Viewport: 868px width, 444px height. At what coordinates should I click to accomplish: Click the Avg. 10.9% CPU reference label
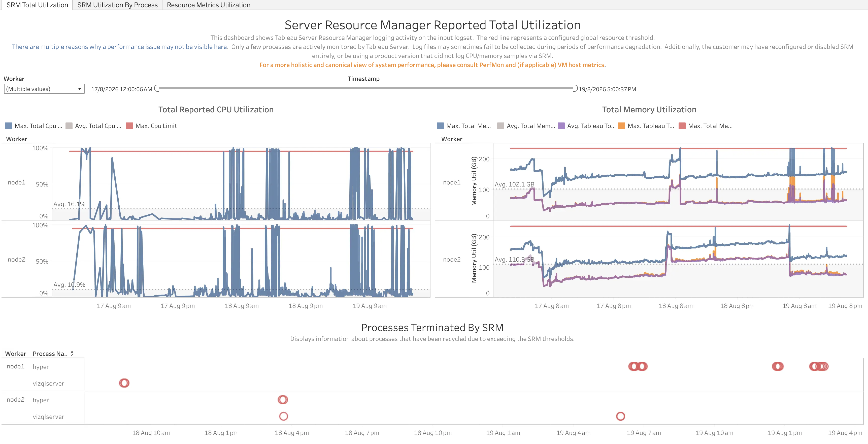pyautogui.click(x=70, y=284)
